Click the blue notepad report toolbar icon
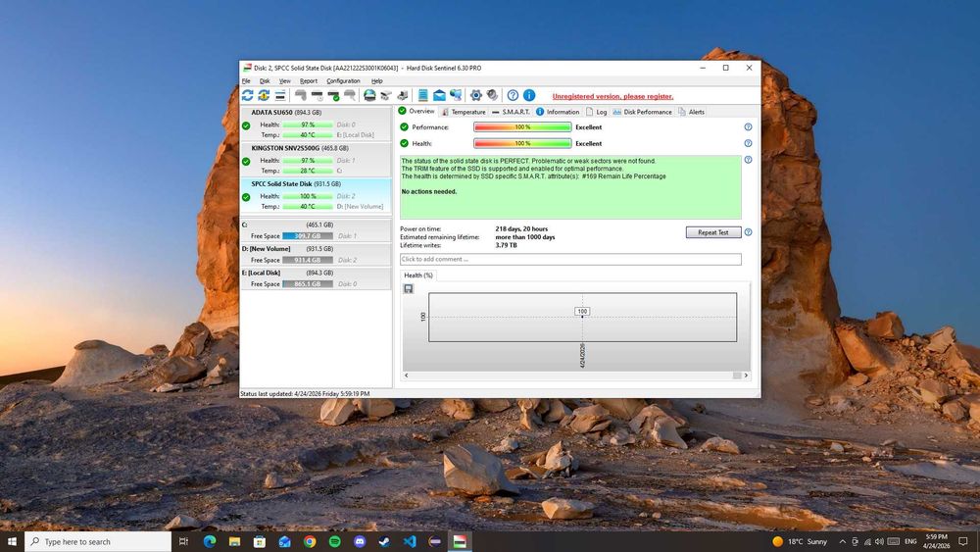Viewport: 980px width, 552px height. click(x=423, y=95)
